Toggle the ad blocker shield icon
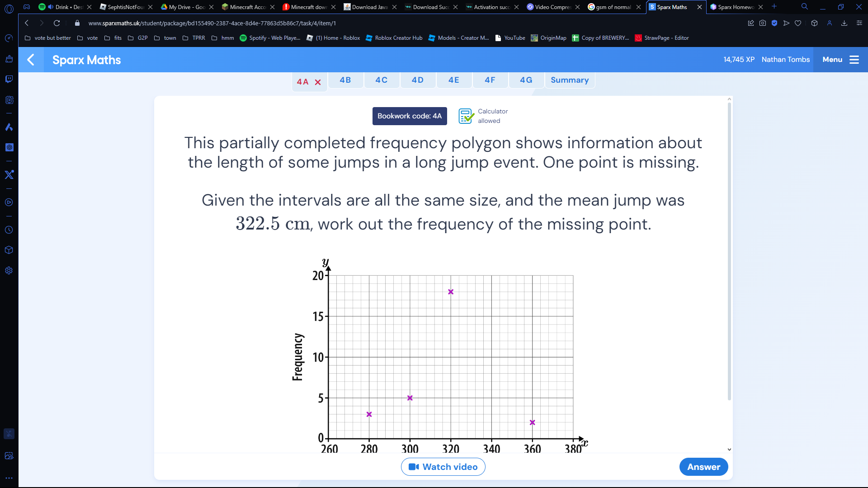Screen dimensions: 868x488 click(x=774, y=23)
